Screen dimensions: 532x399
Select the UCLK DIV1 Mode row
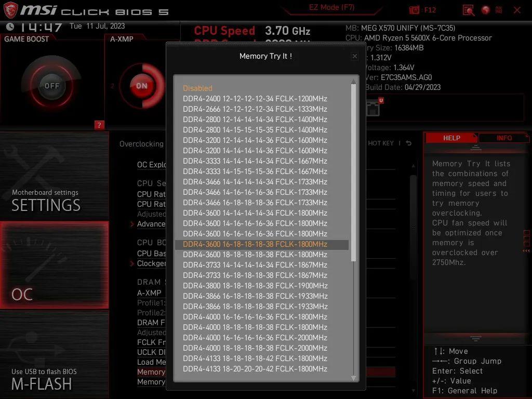click(x=151, y=352)
